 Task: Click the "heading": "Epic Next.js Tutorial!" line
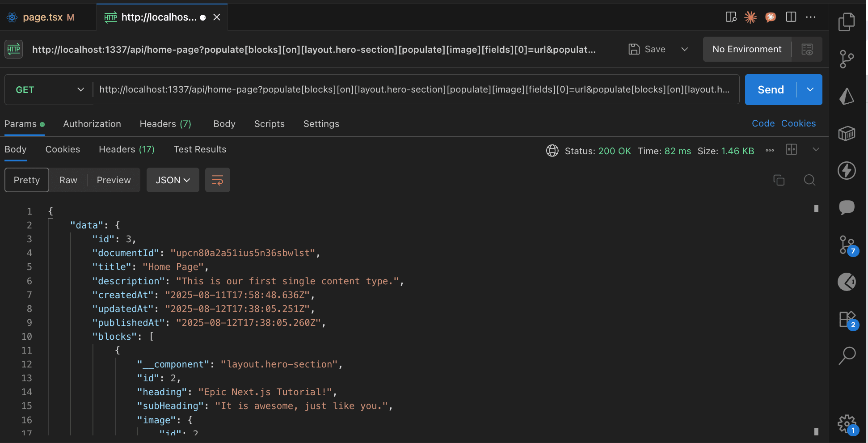pos(237,392)
